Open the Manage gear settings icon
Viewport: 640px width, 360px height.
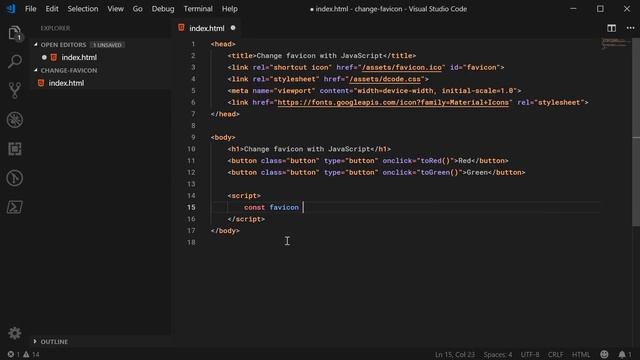coord(15,333)
